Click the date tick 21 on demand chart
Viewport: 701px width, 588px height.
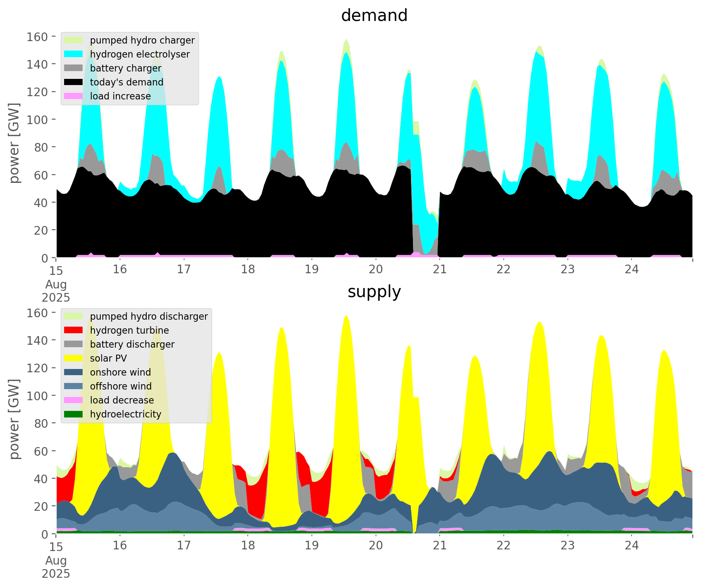click(x=440, y=270)
